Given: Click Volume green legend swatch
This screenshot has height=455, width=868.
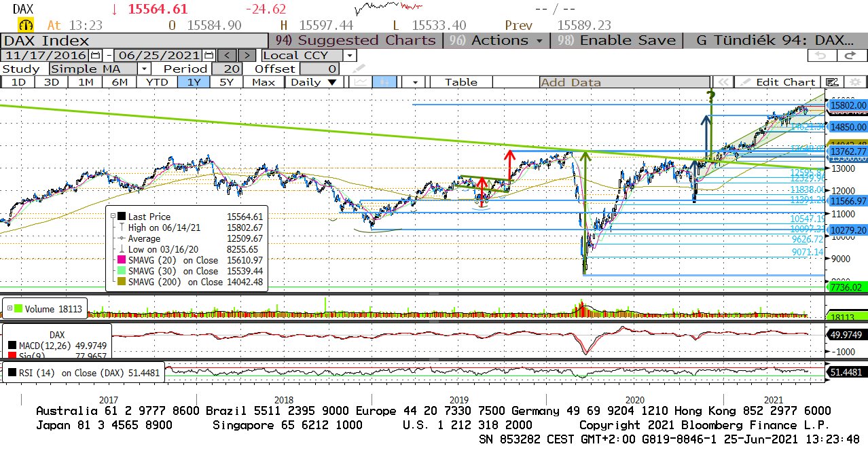Looking at the screenshot, I should click(18, 309).
